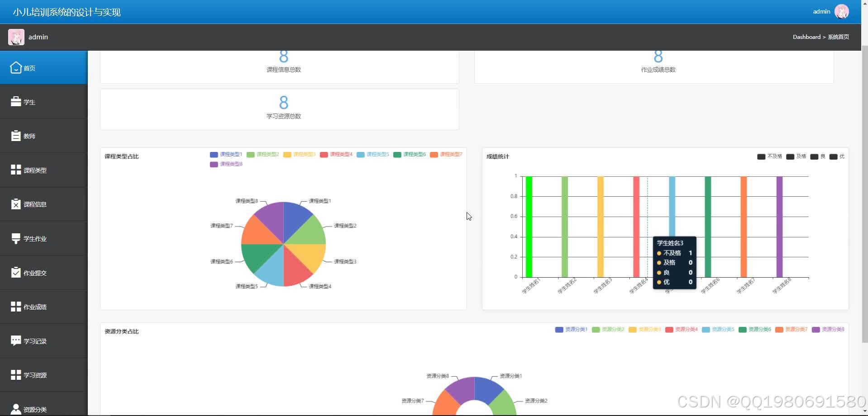Go to 作业提交 in sidebar

point(43,273)
